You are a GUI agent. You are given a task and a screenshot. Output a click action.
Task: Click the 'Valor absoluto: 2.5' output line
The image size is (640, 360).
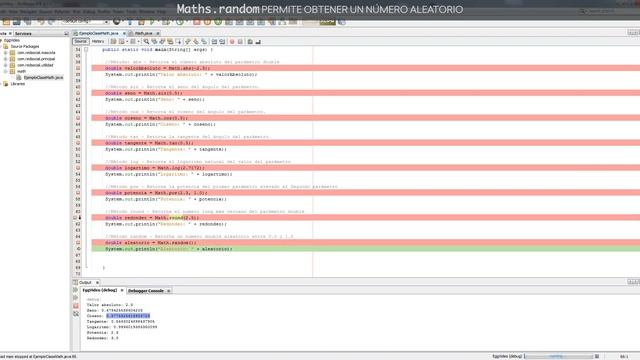click(x=110, y=305)
